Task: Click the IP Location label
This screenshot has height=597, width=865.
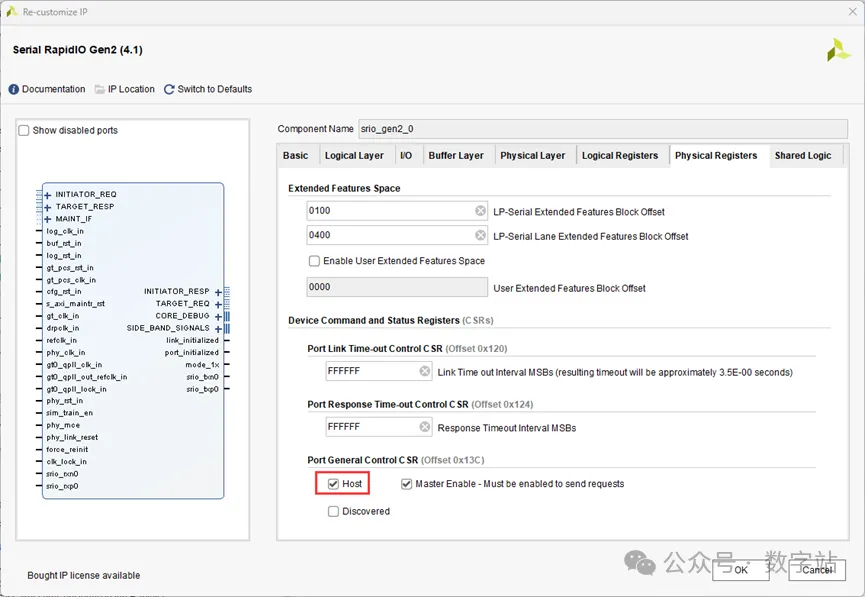Action: [131, 89]
